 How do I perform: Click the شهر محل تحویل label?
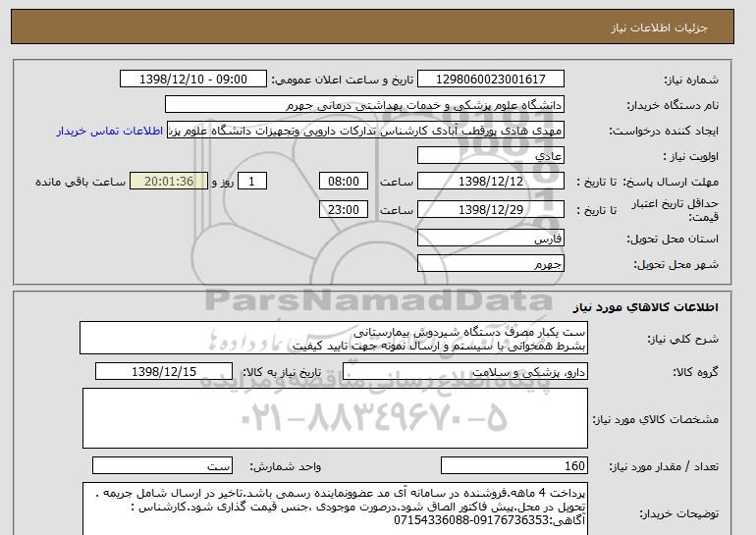click(675, 265)
